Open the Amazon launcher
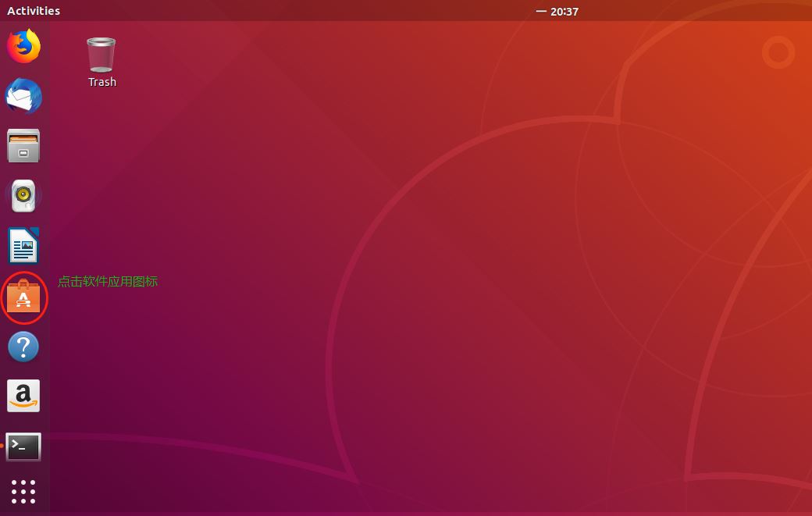Viewport: 812px width, 516px height. point(23,396)
